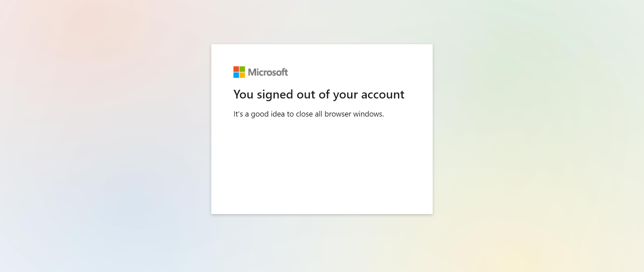Click the word "signed" in the heading
The width and height of the screenshot is (644, 272).
[x=275, y=95]
